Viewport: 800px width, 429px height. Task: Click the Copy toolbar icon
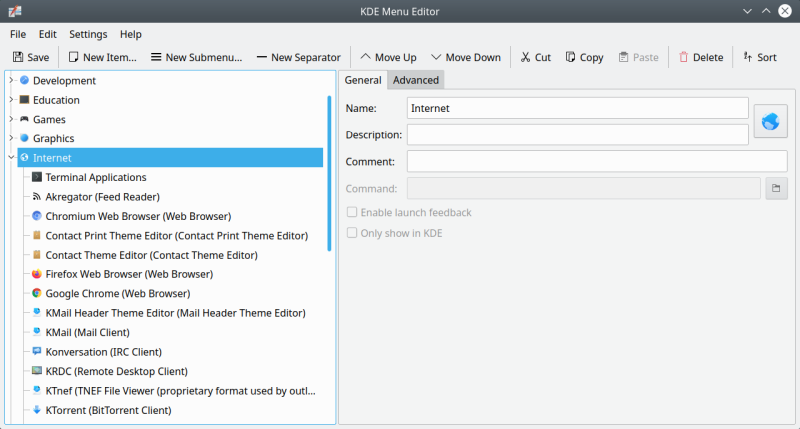(570, 57)
